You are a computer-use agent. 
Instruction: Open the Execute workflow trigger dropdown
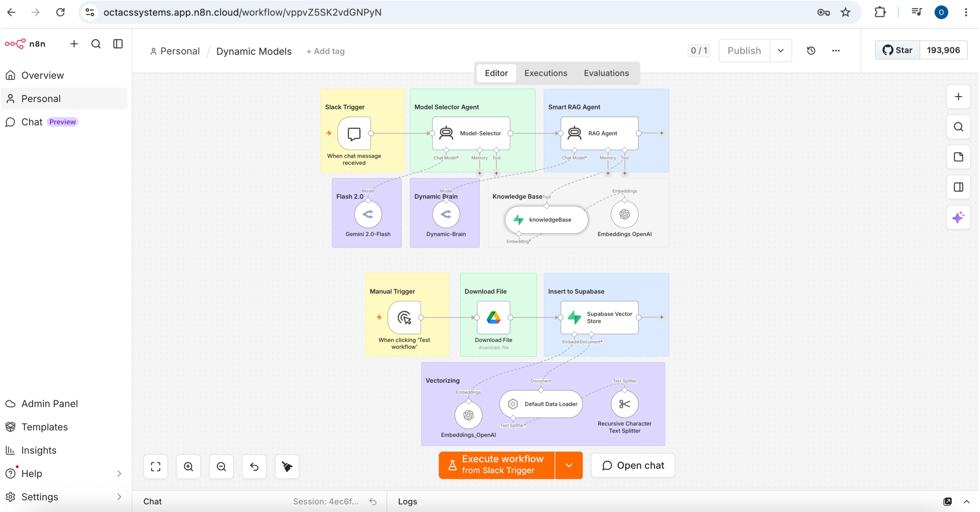569,465
